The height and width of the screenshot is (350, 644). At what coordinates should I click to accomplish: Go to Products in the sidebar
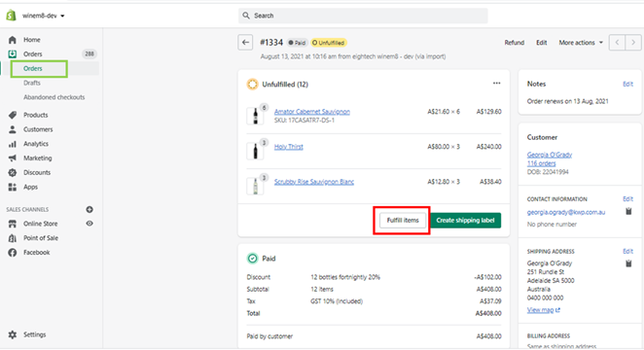coord(36,115)
